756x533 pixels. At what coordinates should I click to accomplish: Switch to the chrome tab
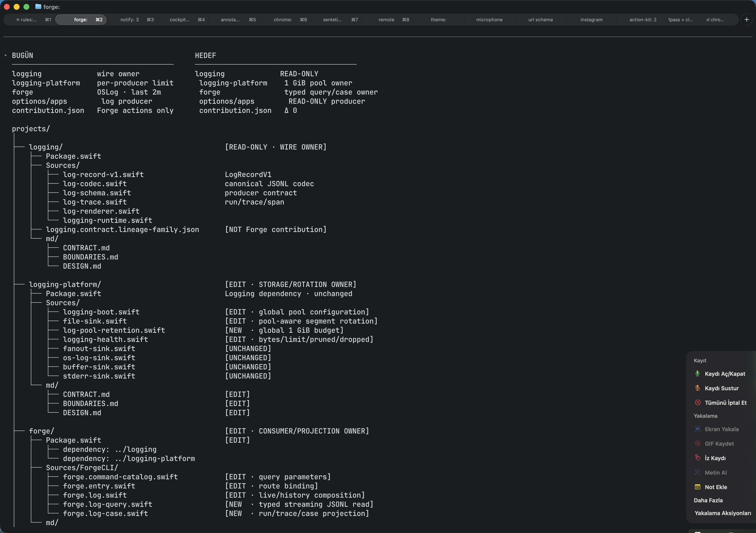pos(285,19)
